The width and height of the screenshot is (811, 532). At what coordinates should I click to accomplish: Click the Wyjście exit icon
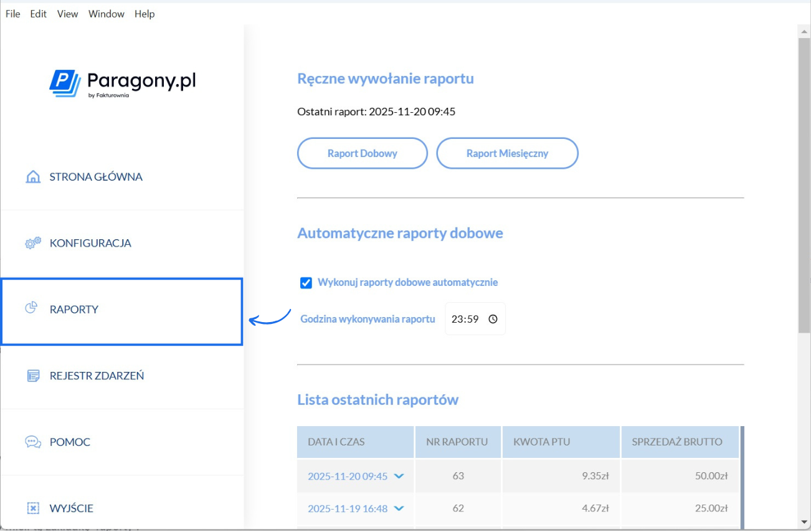click(32, 508)
